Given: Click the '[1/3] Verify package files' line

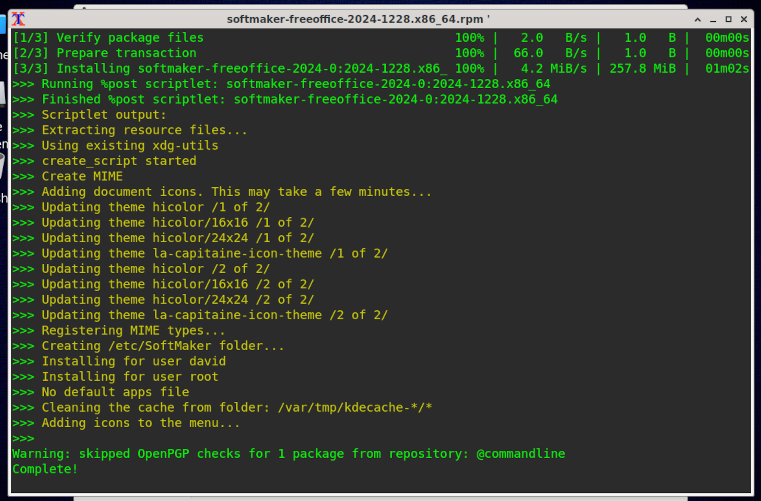Looking at the screenshot, I should tap(108, 38).
